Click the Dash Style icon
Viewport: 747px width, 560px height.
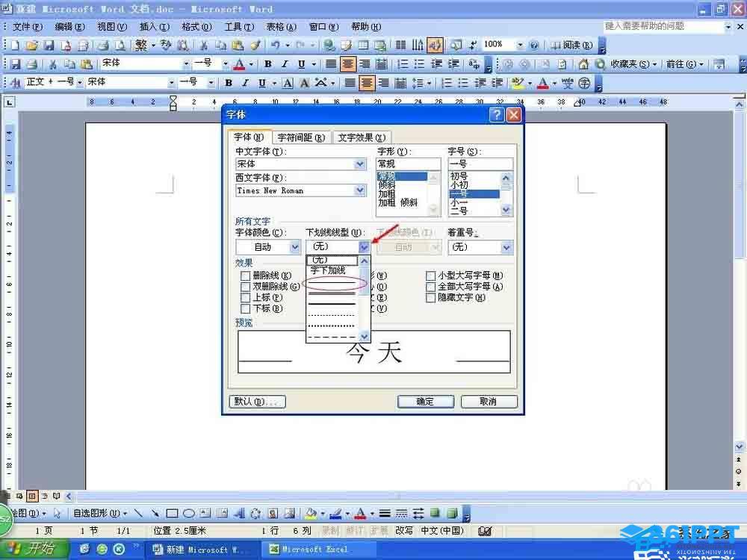402,514
